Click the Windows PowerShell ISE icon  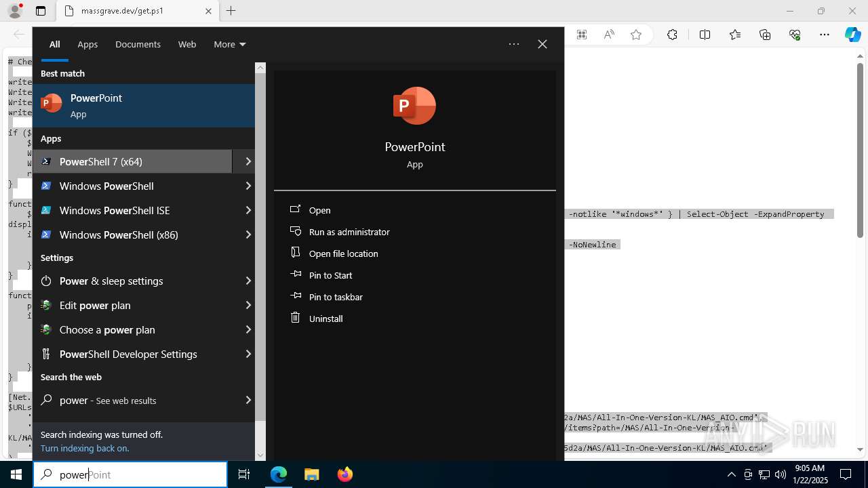[46, 210]
